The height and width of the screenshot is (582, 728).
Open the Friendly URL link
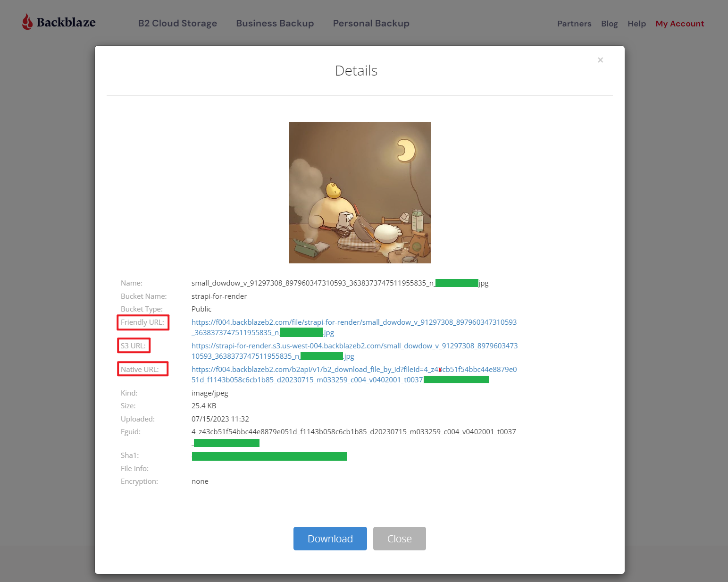coord(354,327)
